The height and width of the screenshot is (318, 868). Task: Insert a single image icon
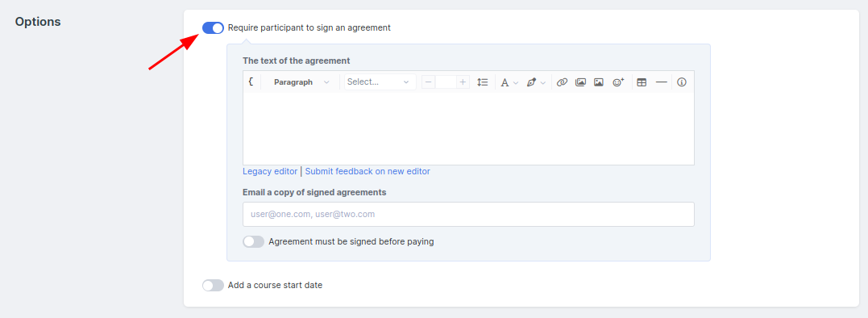tap(598, 82)
